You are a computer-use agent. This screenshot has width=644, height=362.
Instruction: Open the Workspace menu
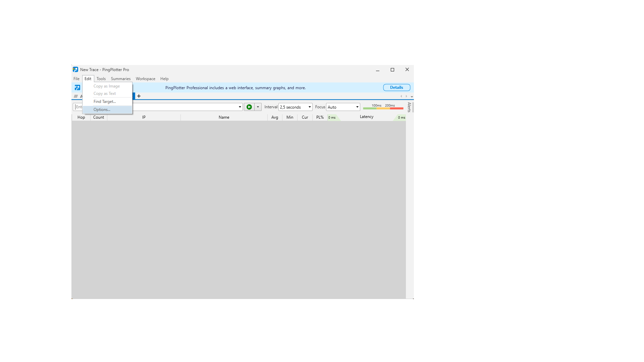145,79
